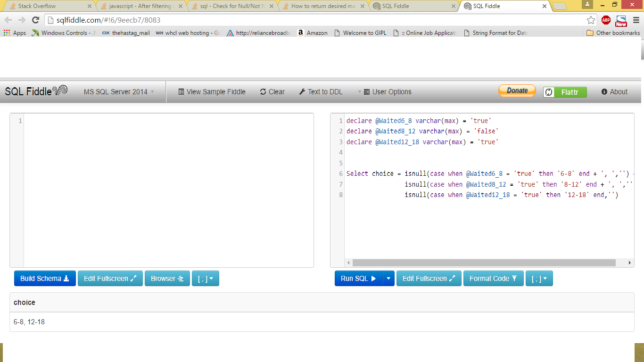Click the code line declaring @Waited8_12

coord(422,131)
